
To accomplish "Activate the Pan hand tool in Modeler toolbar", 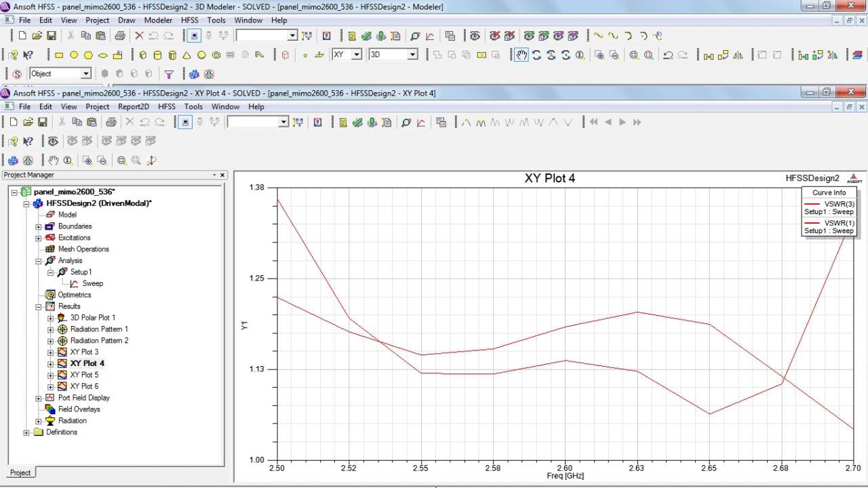I will (521, 55).
